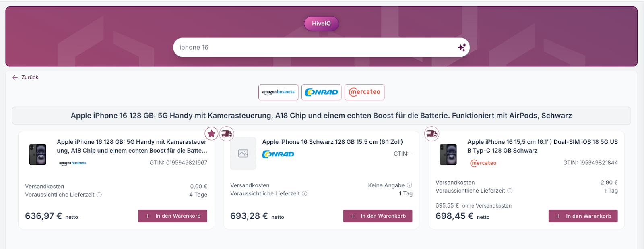
Task: Add the 693,28 € Conrad iPhone to cart
Action: 378,216
